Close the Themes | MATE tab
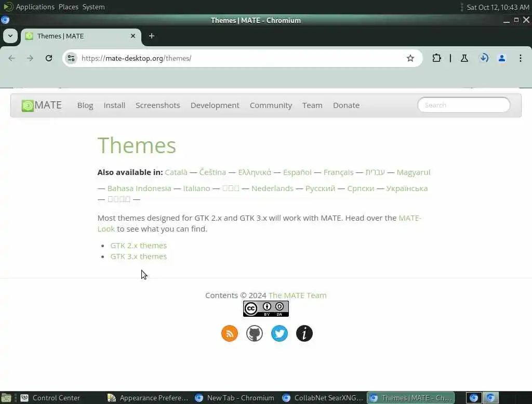 [x=133, y=36]
